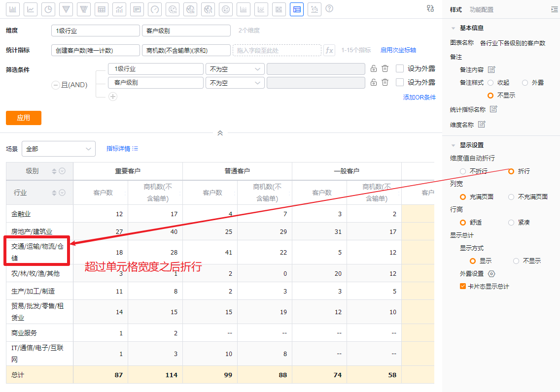Check 设为外露 for the 1级行业 filter
Image resolution: width=560 pixels, height=392 pixels.
click(x=400, y=69)
